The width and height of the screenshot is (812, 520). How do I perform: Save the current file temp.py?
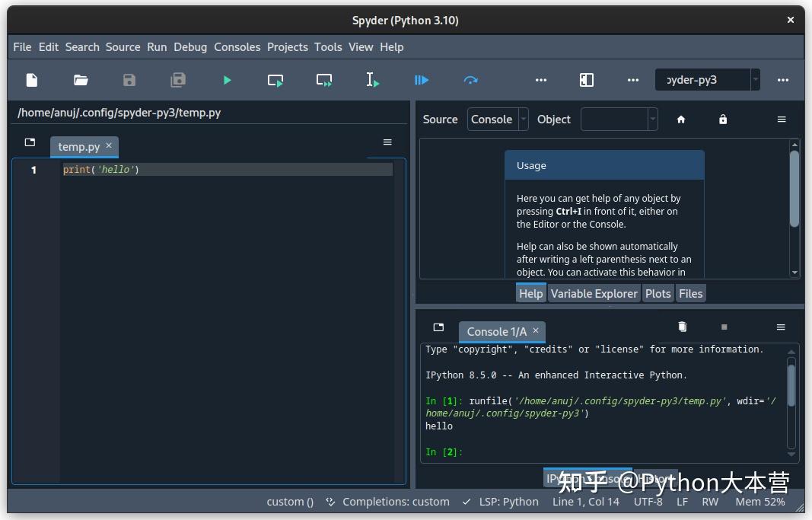(x=129, y=80)
